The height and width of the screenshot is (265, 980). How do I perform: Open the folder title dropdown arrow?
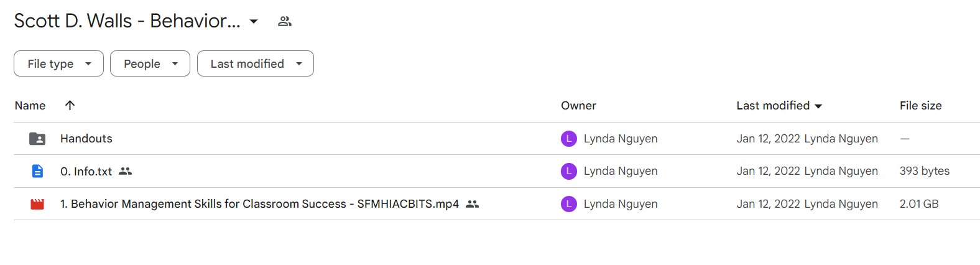[254, 21]
